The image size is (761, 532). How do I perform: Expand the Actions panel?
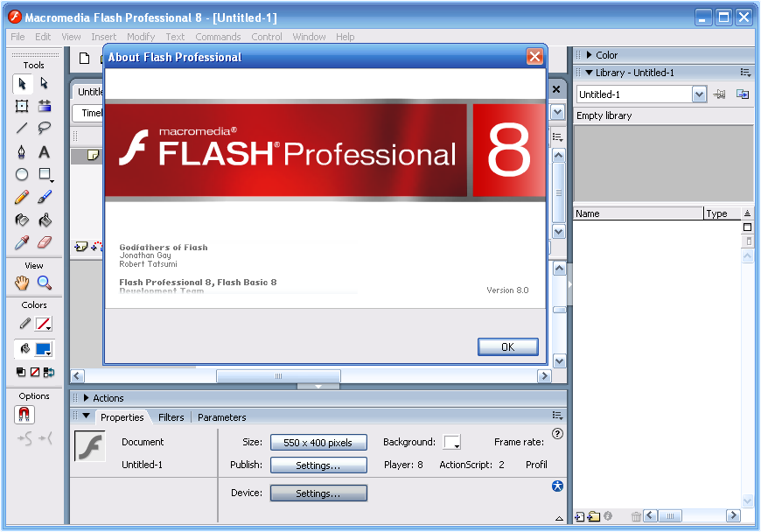click(x=86, y=398)
